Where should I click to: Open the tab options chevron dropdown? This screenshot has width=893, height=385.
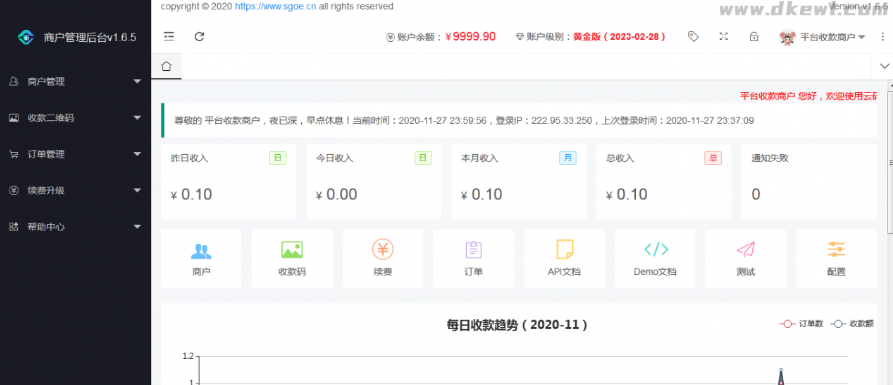click(x=883, y=66)
